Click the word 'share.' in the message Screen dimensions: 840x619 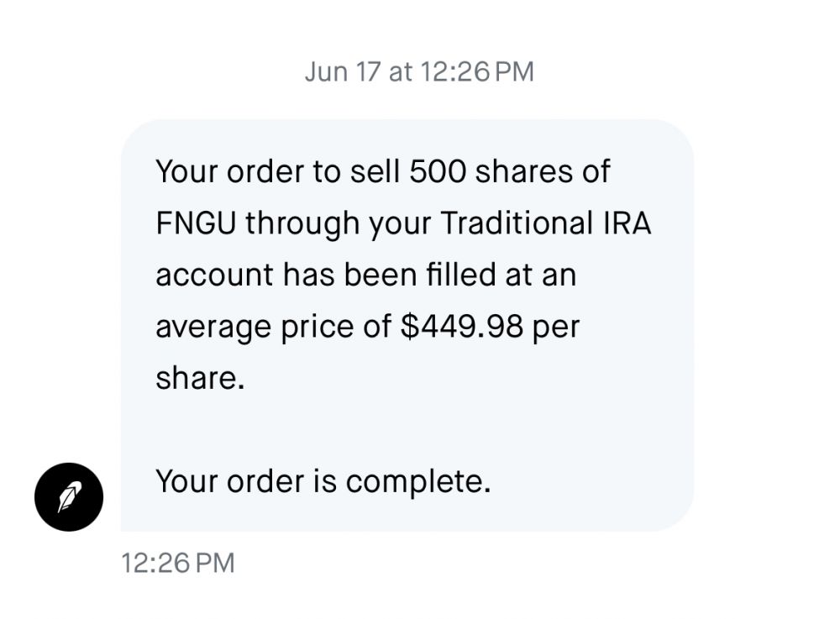(x=200, y=377)
